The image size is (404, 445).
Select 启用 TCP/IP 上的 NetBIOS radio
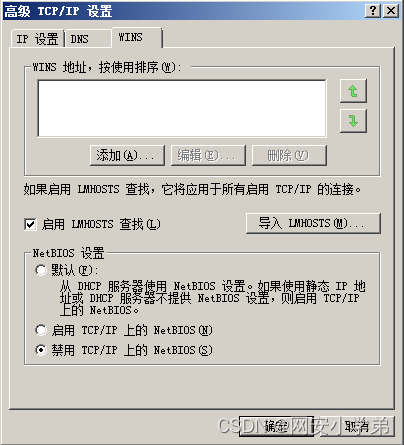point(41,330)
